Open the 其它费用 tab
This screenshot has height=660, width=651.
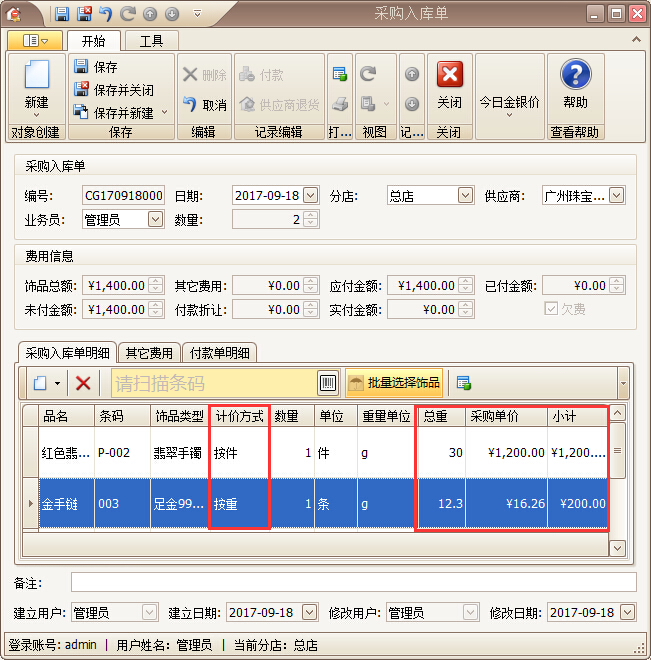148,352
